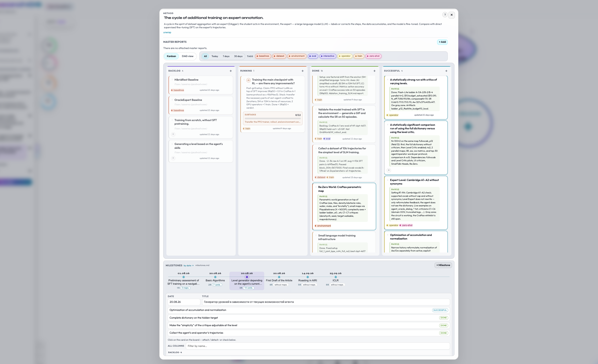Add a card to the Successful column
598x364 pixels.
click(x=446, y=71)
